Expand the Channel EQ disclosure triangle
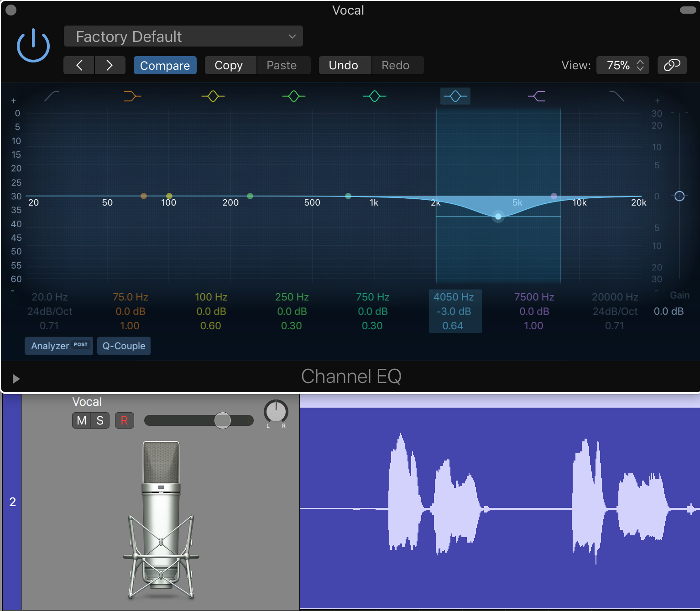This screenshot has width=700, height=611. pos(16,379)
